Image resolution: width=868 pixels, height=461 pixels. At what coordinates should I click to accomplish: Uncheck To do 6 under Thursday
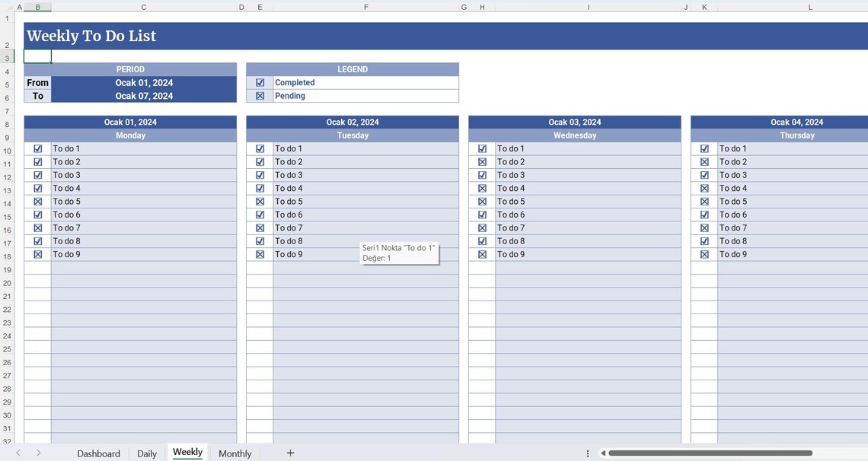click(x=704, y=215)
